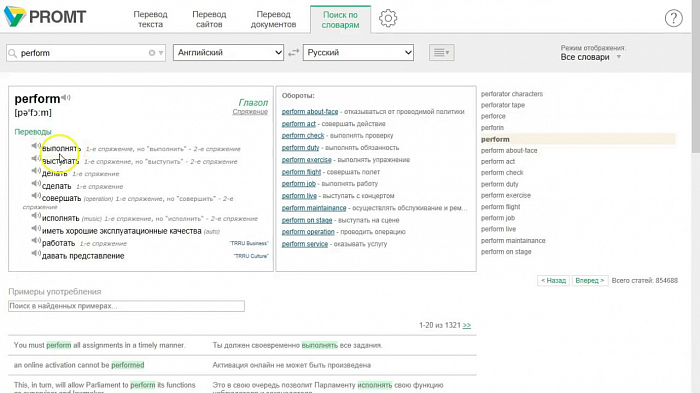Open help question mark icon

click(673, 18)
